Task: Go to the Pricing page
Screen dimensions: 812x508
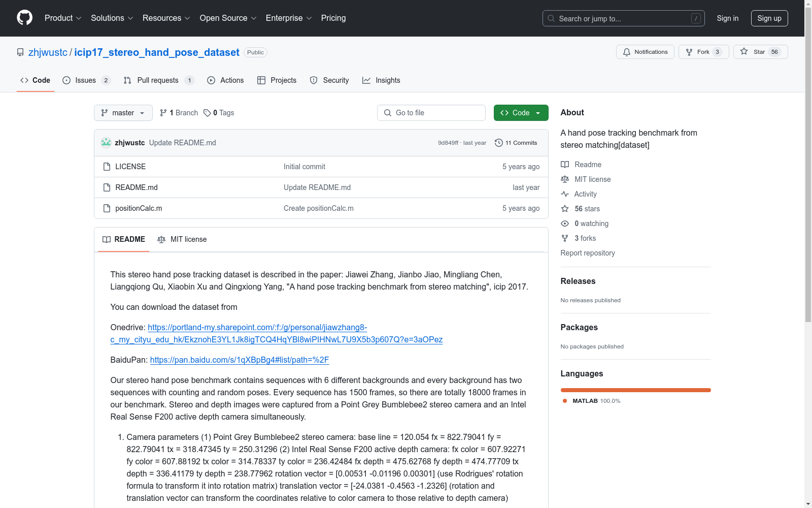Action: tap(333, 18)
